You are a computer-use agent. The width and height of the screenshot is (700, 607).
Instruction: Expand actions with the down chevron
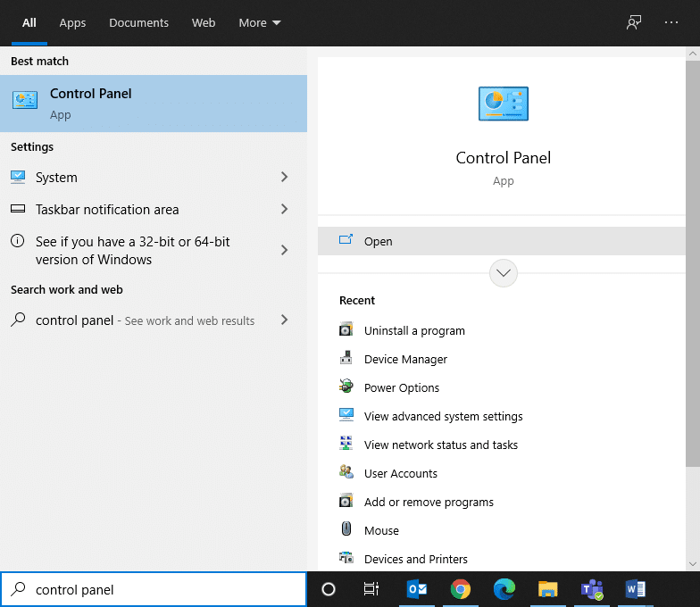[504, 273]
